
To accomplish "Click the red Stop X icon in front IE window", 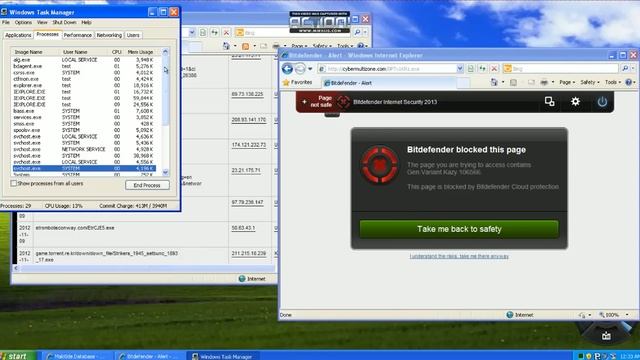I will coord(494,69).
